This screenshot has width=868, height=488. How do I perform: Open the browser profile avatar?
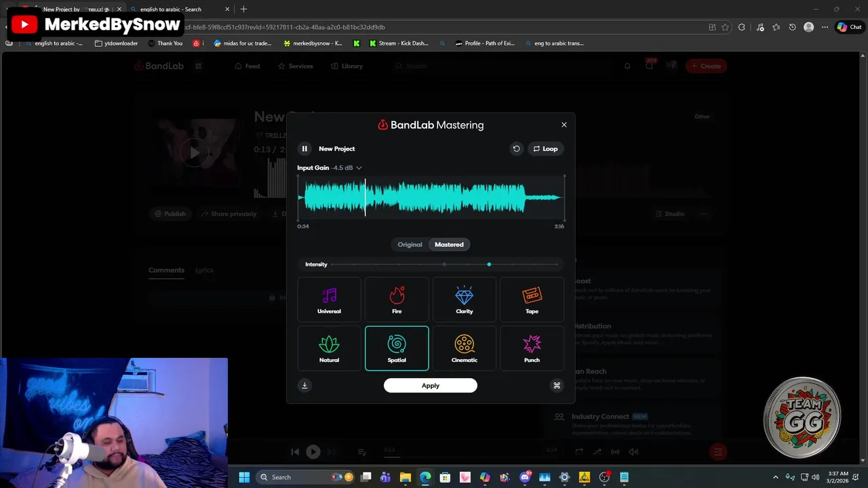coord(808,27)
